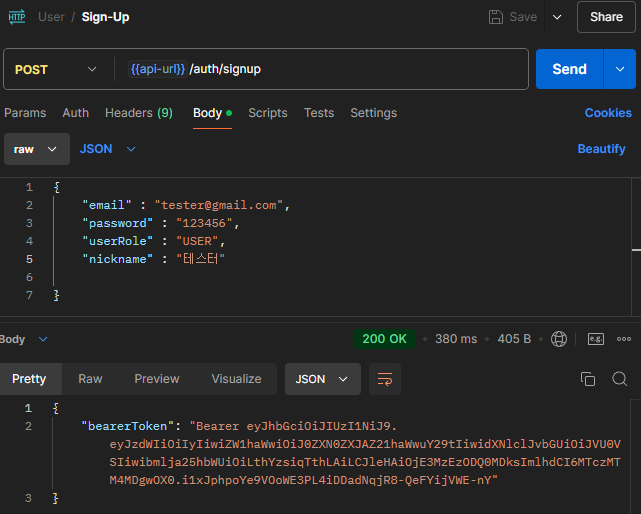Open the Settings tab

point(373,113)
